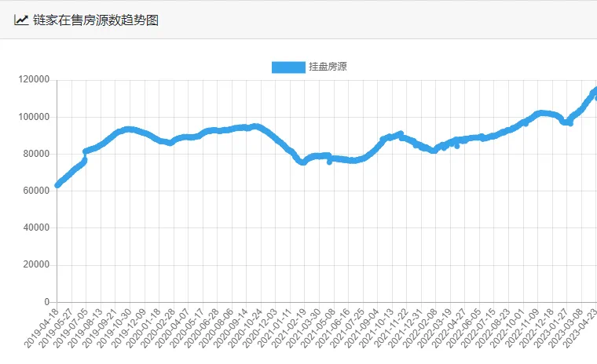Click the 2021-09-04 x-axis date label
Image resolution: width=597 pixels, height=364 pixels.
pos(361,328)
